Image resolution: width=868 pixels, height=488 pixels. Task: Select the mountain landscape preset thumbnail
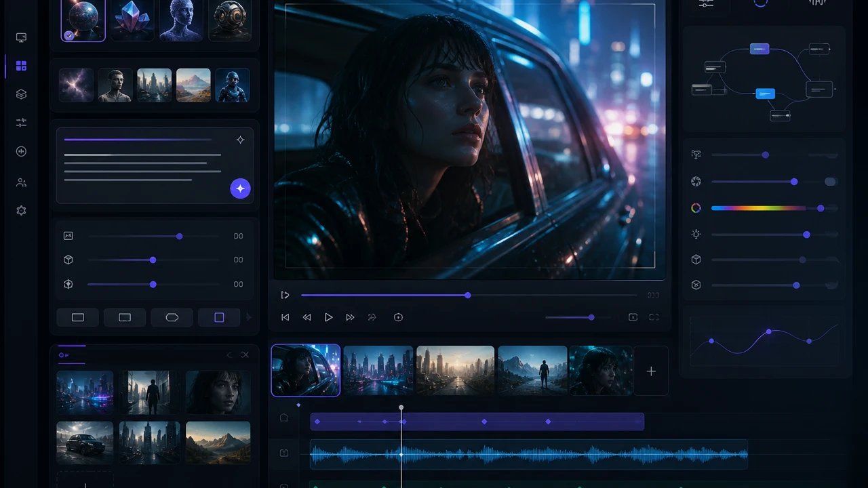193,85
